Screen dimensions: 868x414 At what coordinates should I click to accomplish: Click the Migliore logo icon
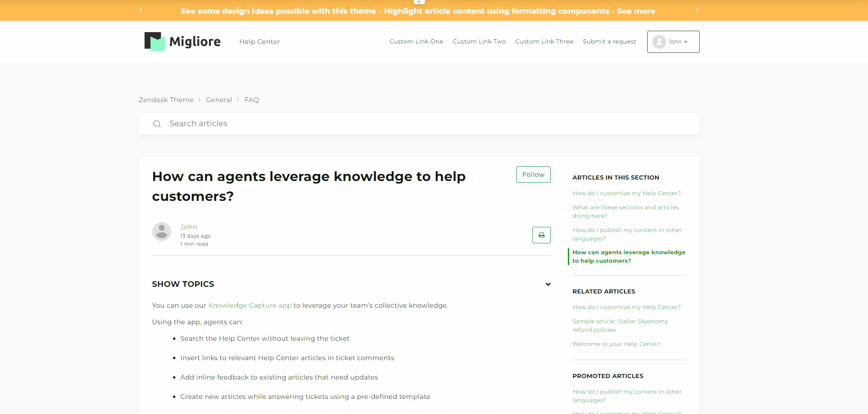click(155, 42)
